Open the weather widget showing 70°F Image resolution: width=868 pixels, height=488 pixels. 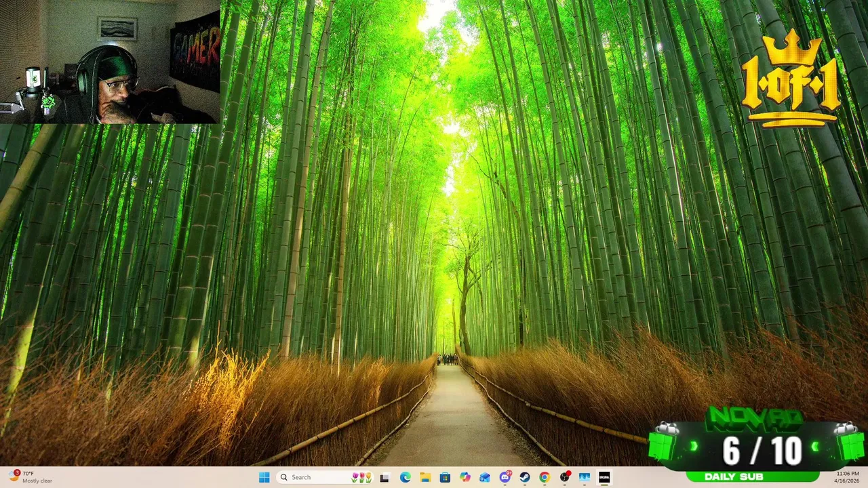31,477
